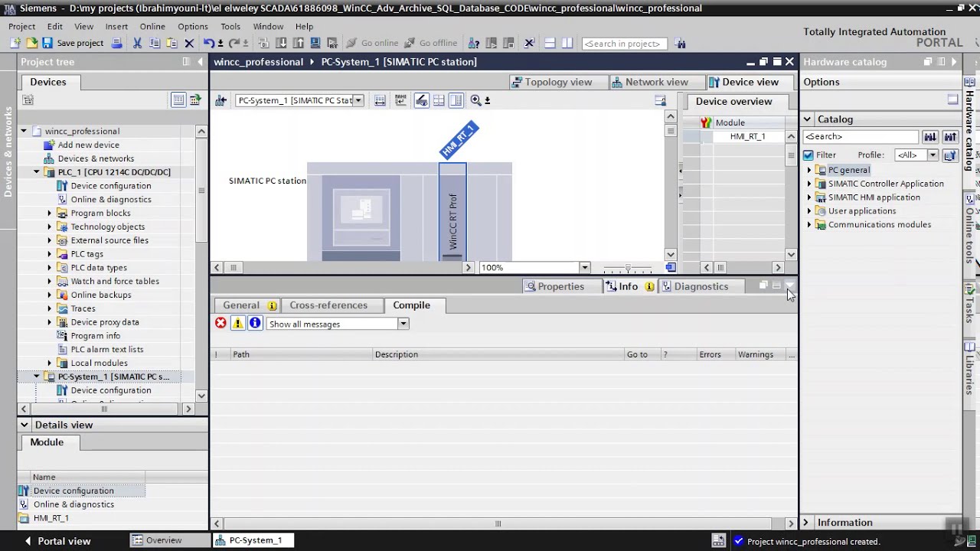The width and height of the screenshot is (980, 551).
Task: Expand the Program blocks tree node
Action: coord(50,214)
